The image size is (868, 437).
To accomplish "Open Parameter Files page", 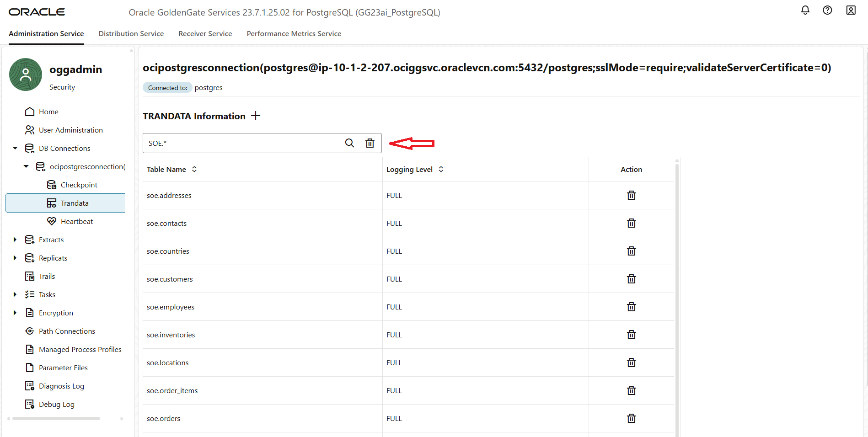I will click(x=63, y=368).
